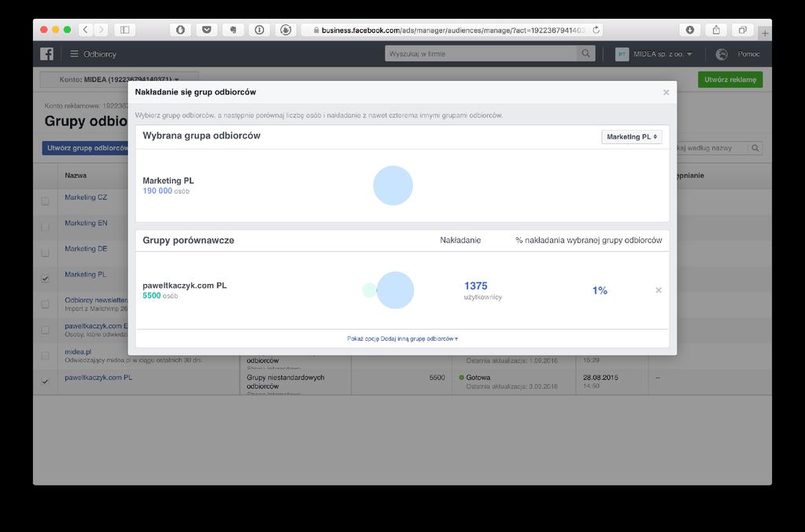Uncheck the bottom paweltkaczyk.com PL checkbox
Viewport: 805px width, 532px height.
click(45, 381)
